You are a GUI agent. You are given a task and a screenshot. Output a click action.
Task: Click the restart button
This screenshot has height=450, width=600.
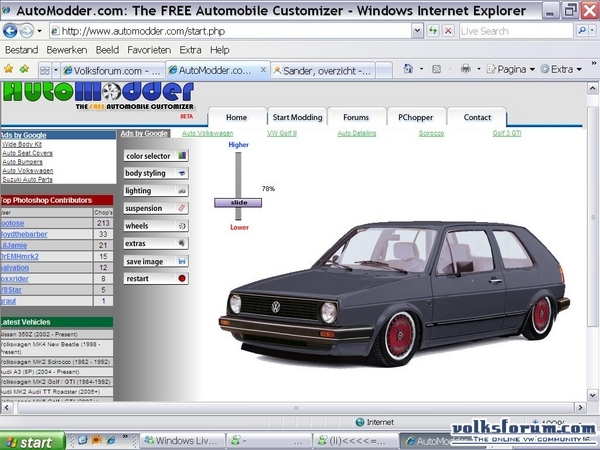pos(156,279)
